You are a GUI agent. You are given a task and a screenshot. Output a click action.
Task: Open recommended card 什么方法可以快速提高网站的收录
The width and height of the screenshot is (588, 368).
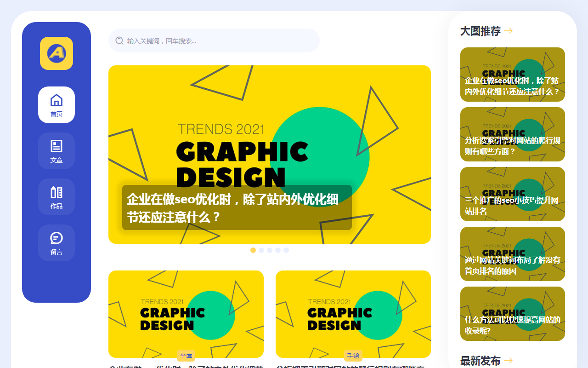(x=513, y=314)
